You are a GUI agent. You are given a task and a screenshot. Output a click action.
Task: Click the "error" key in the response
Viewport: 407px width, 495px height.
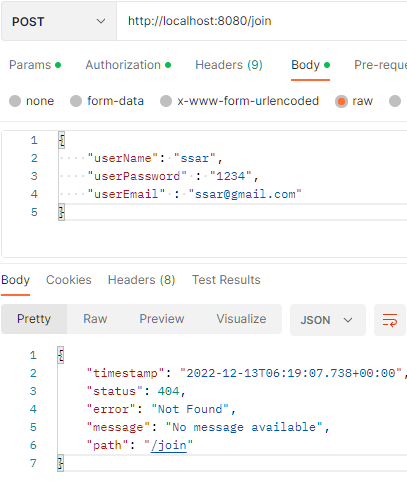(111, 409)
